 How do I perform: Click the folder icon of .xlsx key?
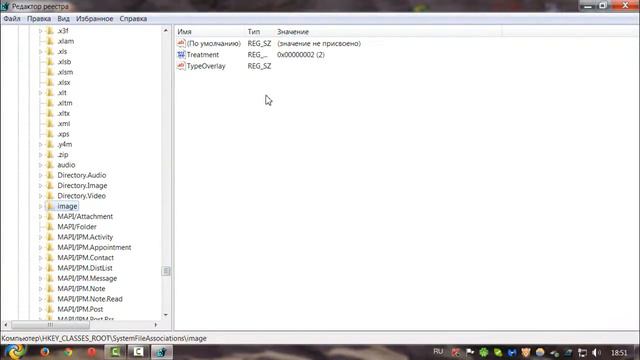[50, 82]
